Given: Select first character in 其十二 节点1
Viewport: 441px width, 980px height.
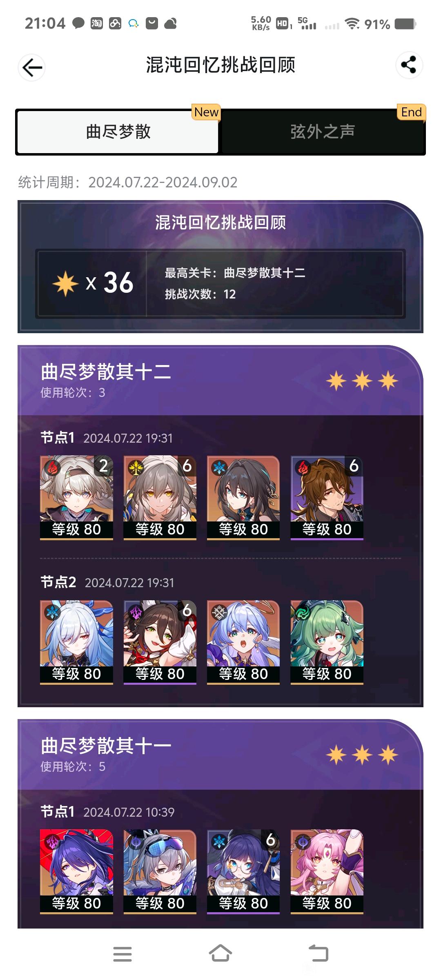Looking at the screenshot, I should point(76,498).
